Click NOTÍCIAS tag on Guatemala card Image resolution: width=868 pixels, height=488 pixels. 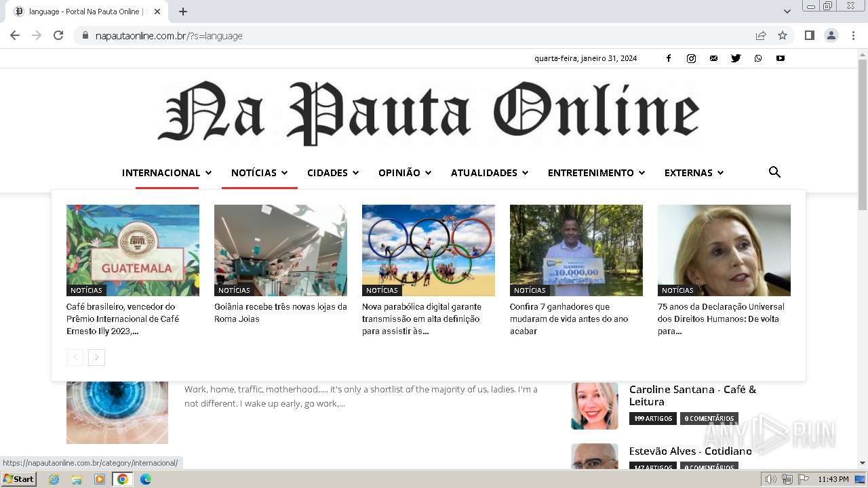click(x=86, y=290)
